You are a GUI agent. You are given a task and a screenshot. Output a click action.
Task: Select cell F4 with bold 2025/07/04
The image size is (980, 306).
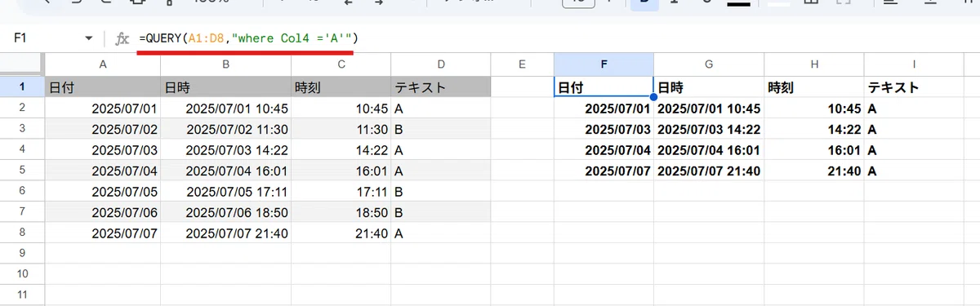pos(604,150)
